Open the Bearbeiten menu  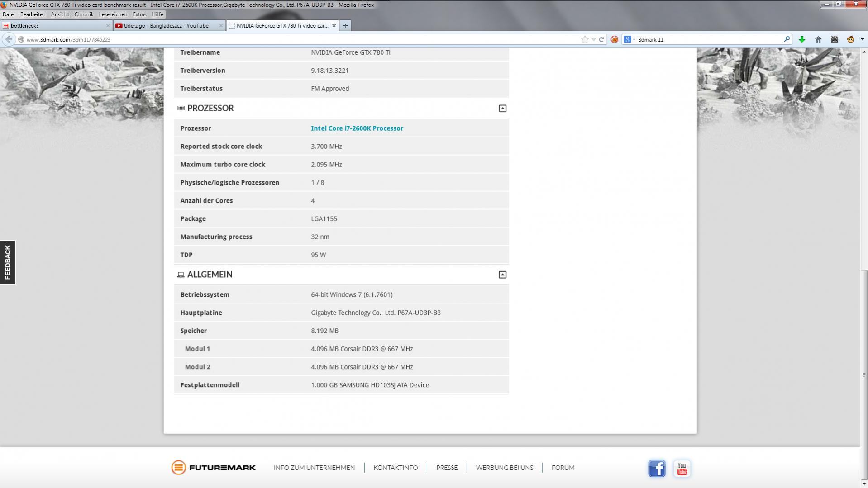click(33, 14)
